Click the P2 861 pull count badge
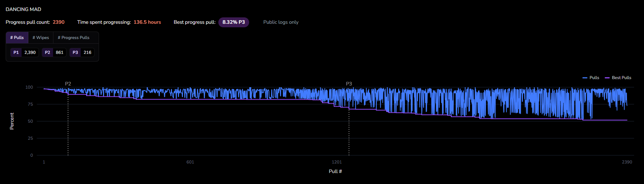644x184 pixels. pyautogui.click(x=54, y=52)
